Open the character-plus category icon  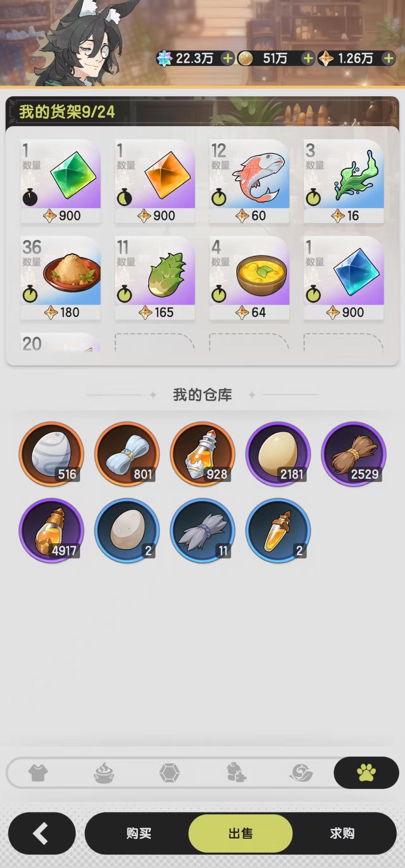click(x=235, y=772)
